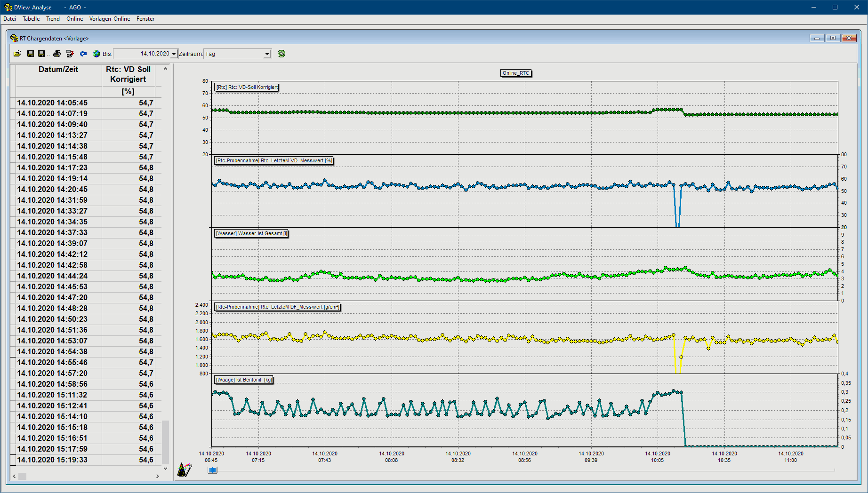The width and height of the screenshot is (868, 493).
Task: Click the blue curved arrow icon
Action: (83, 54)
